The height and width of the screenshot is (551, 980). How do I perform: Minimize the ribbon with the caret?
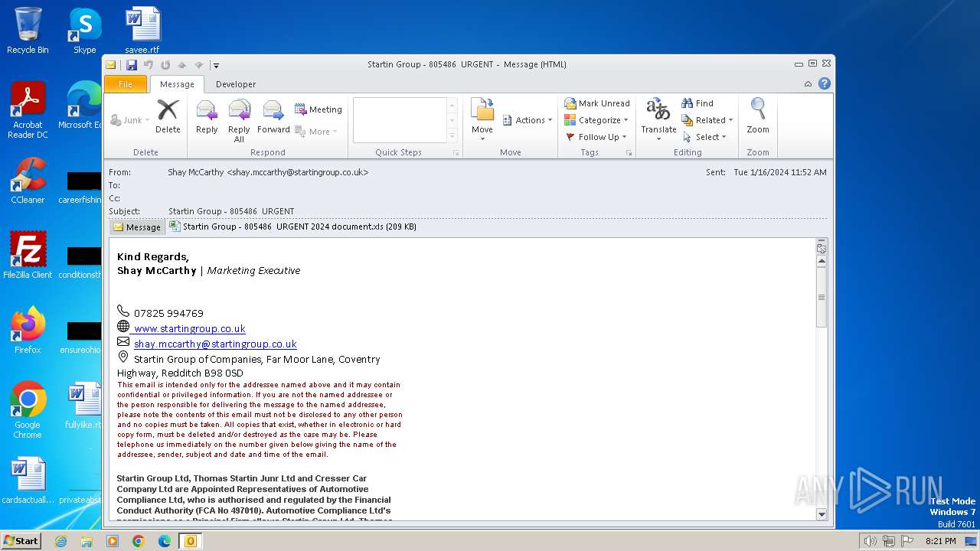808,84
